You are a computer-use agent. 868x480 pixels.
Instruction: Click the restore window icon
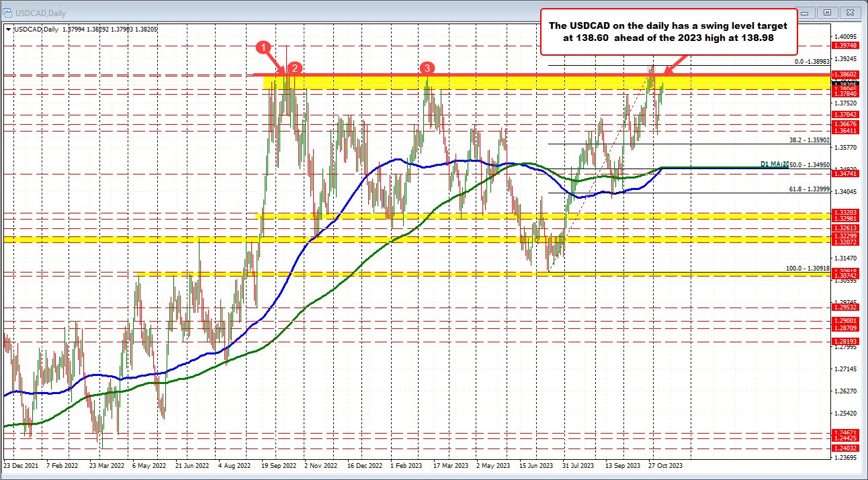(x=827, y=12)
